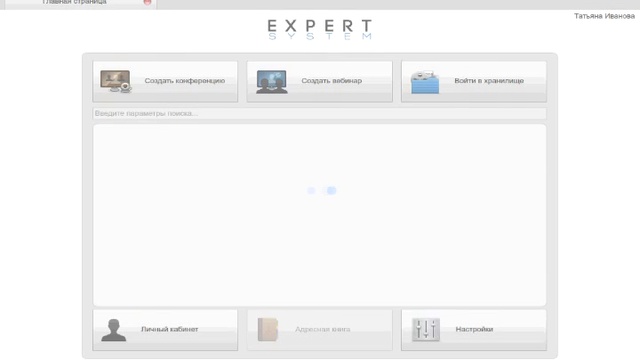Open Настройки
640x360 pixels.
474,330
